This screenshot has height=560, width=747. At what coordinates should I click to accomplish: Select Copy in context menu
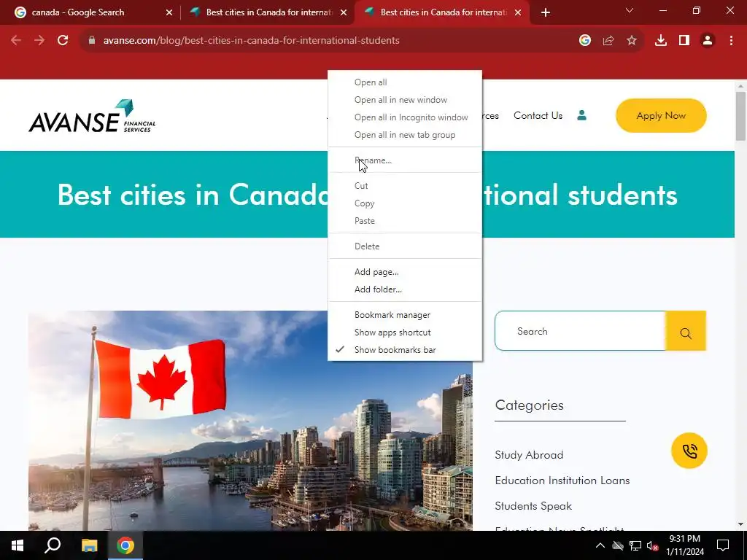coord(405,203)
